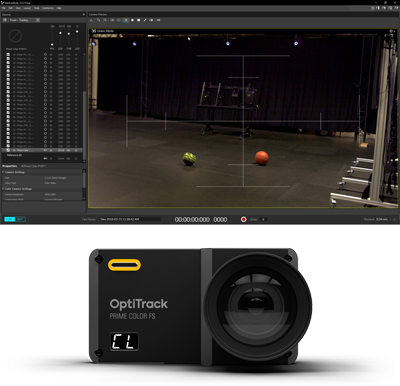Open the Edit menu
This screenshot has width=400, height=386.
click(x=11, y=8)
